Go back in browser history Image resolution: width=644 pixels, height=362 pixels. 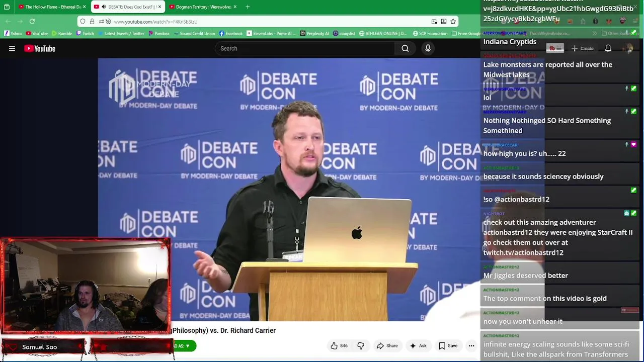tap(8, 22)
